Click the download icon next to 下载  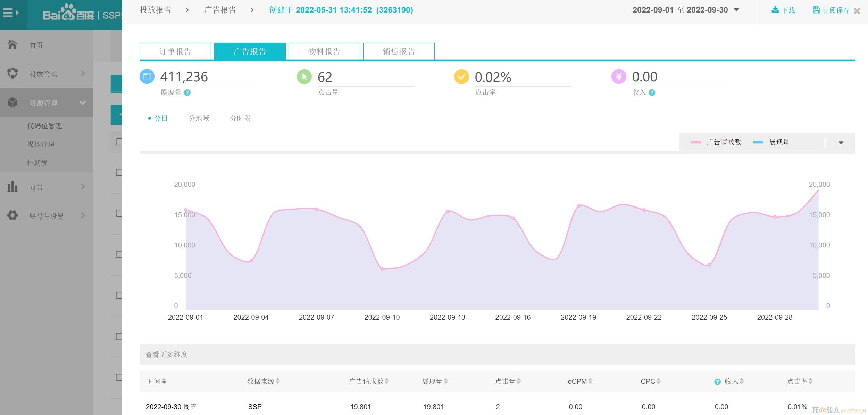pos(775,10)
